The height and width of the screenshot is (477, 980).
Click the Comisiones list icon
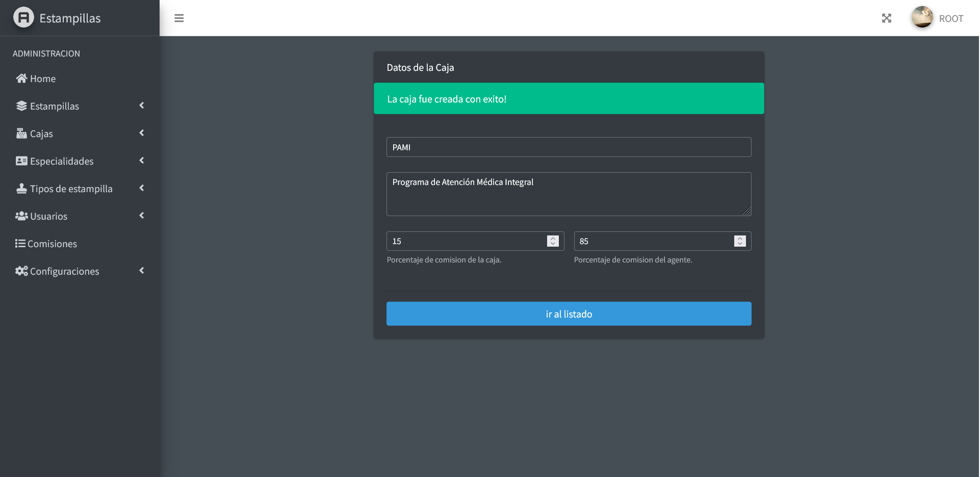[20, 244]
